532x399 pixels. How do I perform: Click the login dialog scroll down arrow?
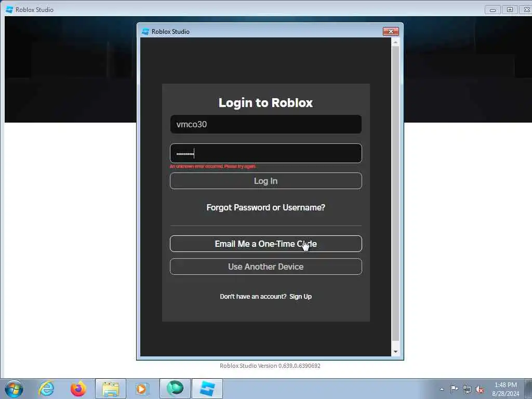pos(395,352)
